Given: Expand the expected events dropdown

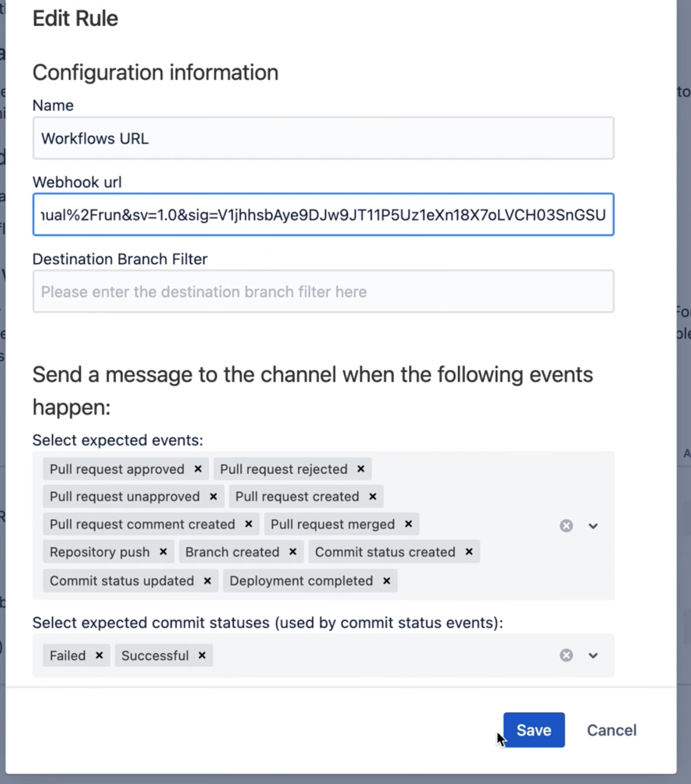Looking at the screenshot, I should point(593,526).
